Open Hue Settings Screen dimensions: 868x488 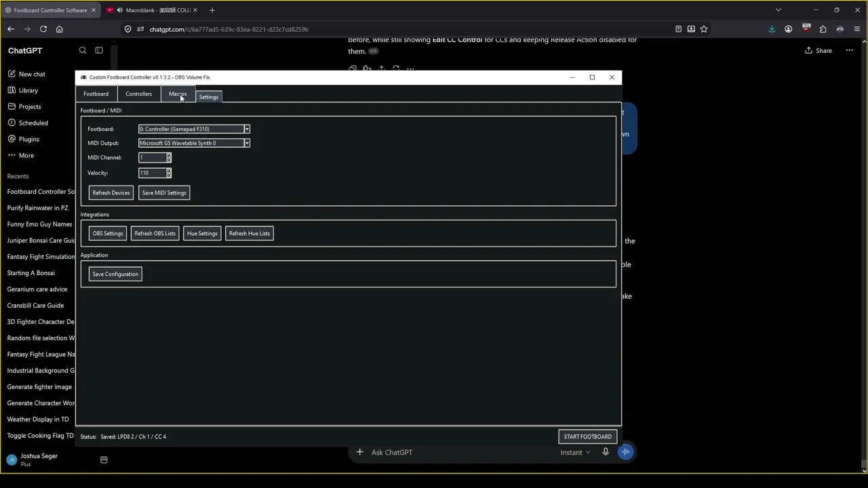pos(202,234)
